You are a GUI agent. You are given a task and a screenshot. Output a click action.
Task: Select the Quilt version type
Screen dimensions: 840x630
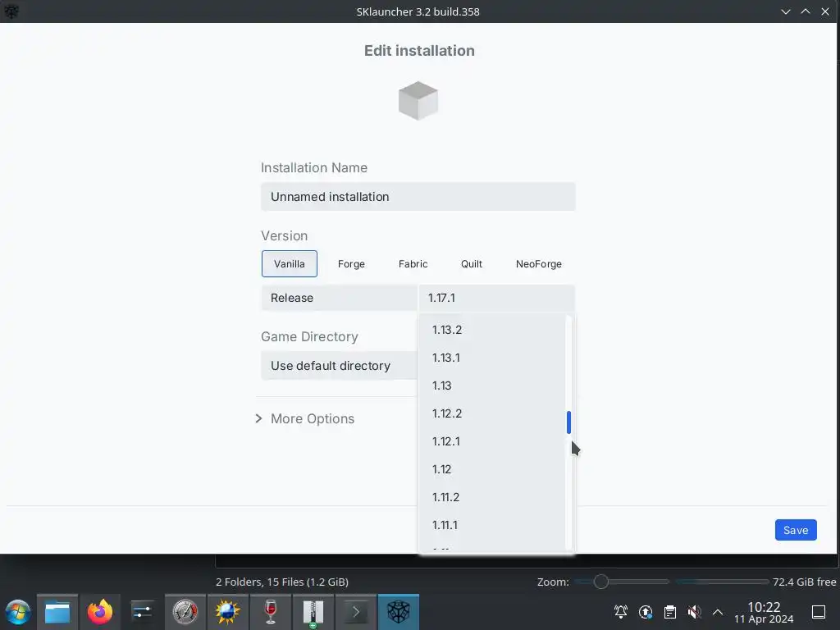[472, 263]
